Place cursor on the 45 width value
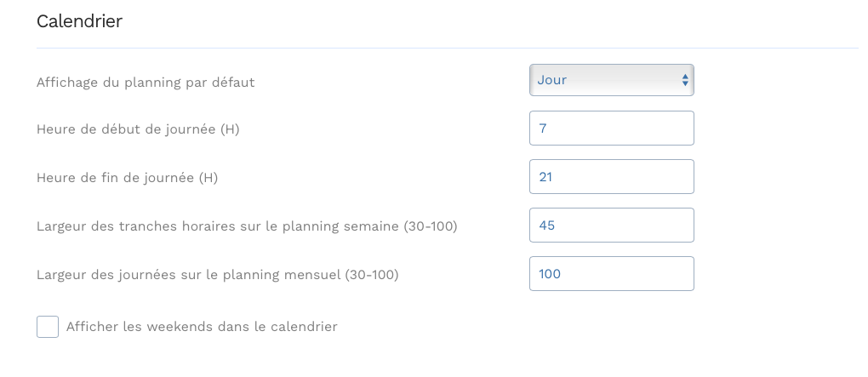The height and width of the screenshot is (377, 868). pos(545,226)
